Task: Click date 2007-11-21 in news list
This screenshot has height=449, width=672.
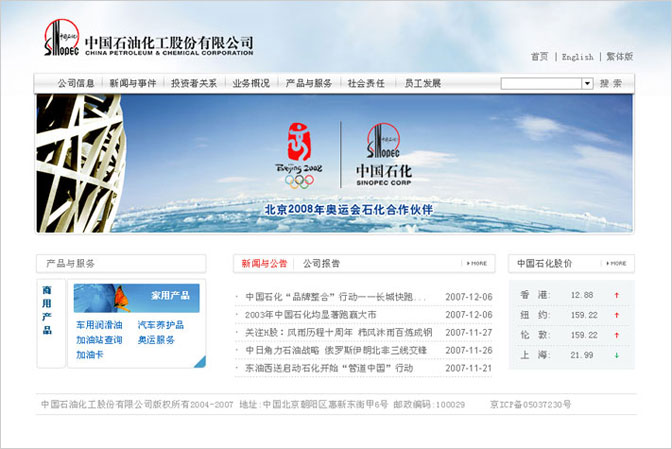Action: tap(469, 368)
